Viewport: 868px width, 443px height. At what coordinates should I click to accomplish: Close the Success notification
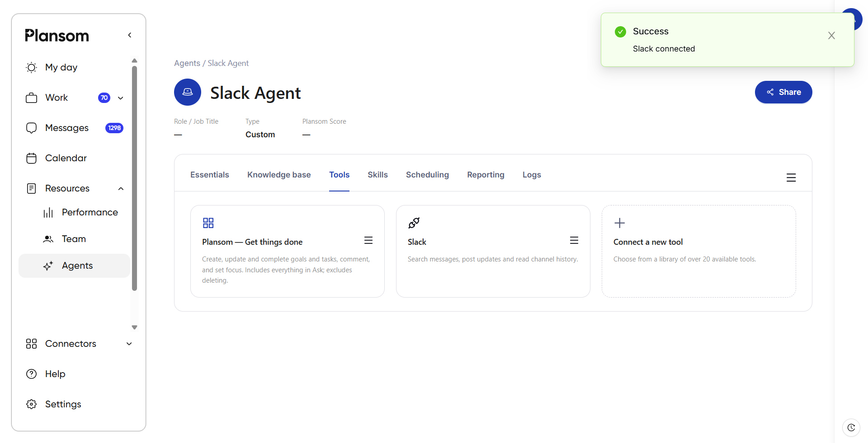831,35
